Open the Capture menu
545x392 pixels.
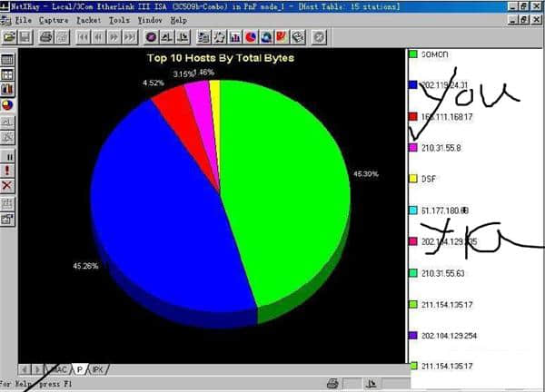coord(54,19)
